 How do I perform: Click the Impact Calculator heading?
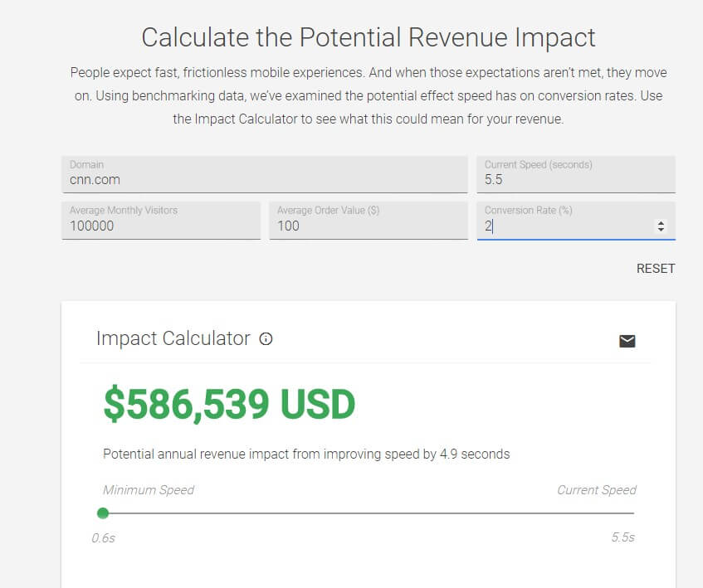tap(173, 338)
